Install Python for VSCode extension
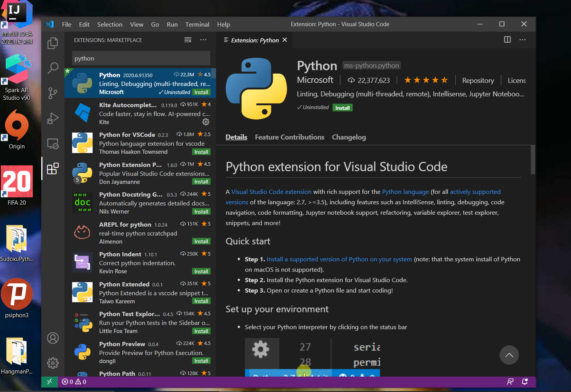The height and width of the screenshot is (392, 571). click(x=201, y=152)
